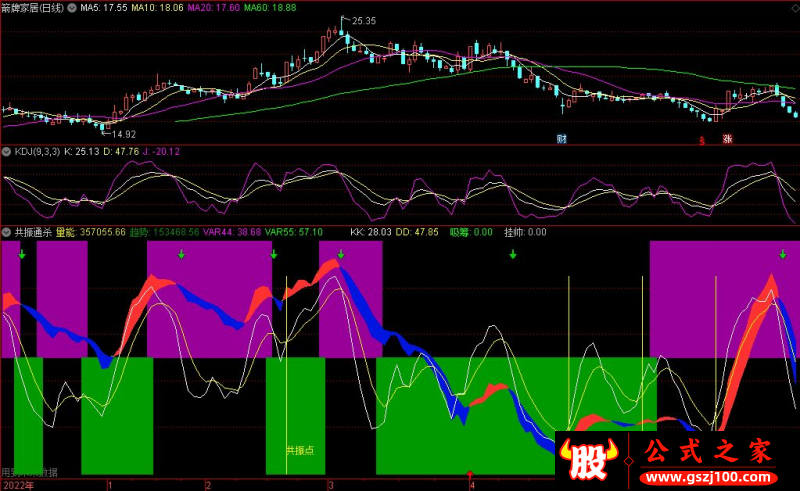The height and width of the screenshot is (491, 800).
Task: Click the 趋势: 153468.56 value
Action: pyautogui.click(x=164, y=232)
